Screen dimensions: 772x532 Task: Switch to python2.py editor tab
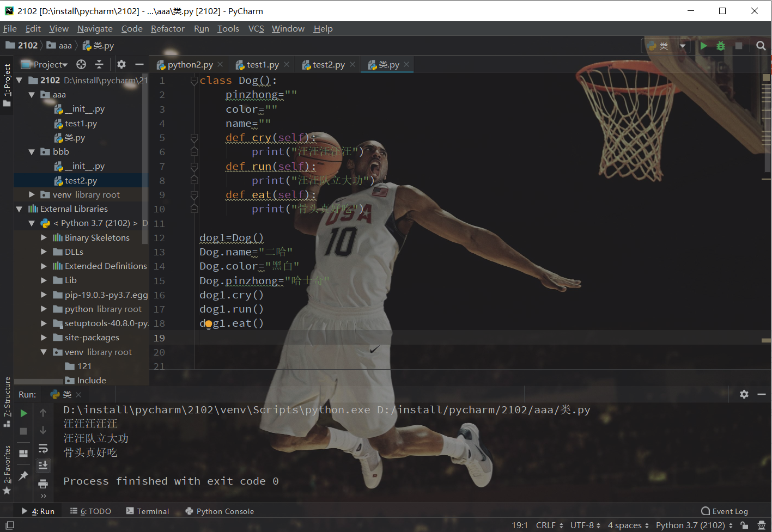click(190, 64)
